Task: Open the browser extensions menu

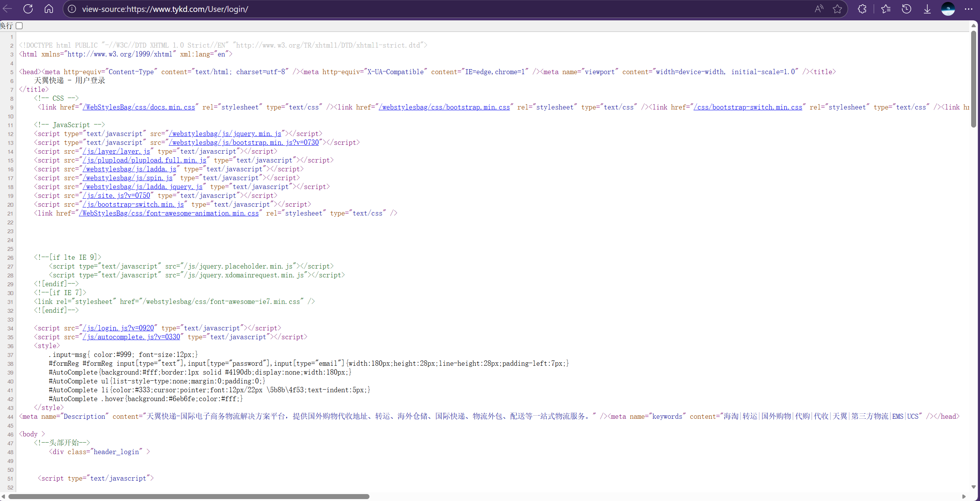Action: [862, 9]
